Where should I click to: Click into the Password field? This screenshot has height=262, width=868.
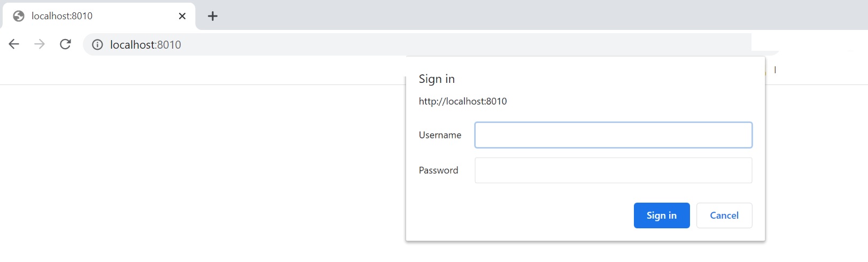(x=613, y=171)
